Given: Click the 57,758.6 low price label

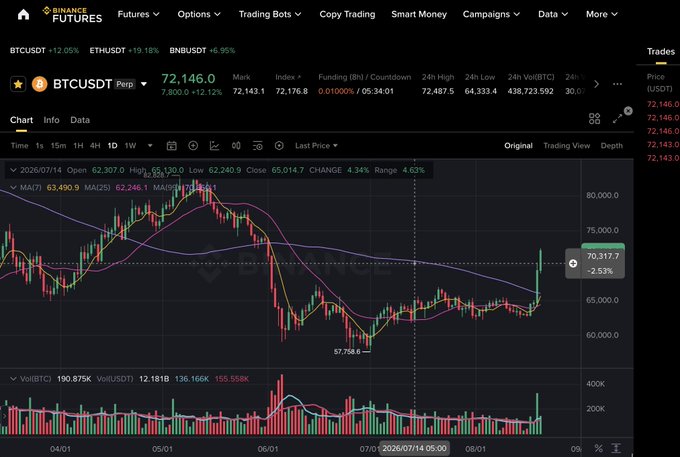Looking at the screenshot, I should point(347,352).
